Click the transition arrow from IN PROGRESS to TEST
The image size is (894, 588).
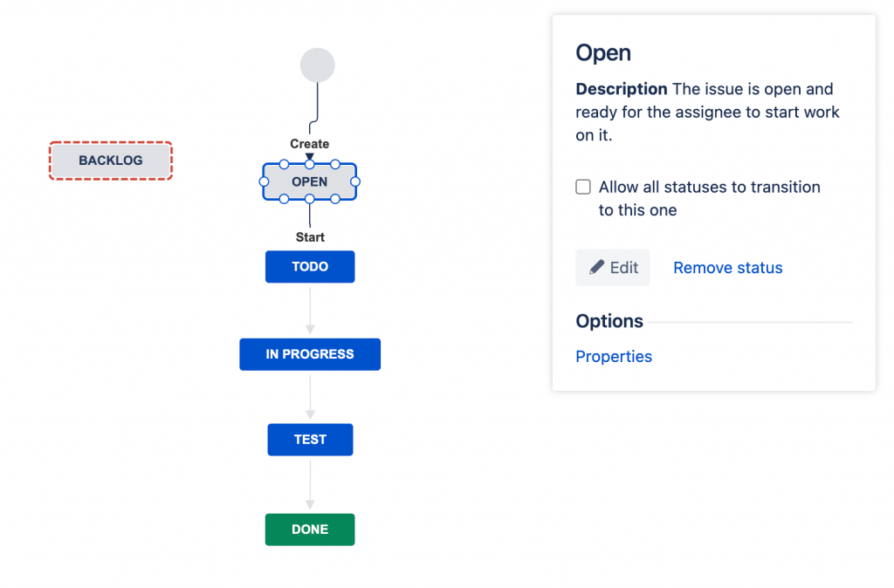310,397
